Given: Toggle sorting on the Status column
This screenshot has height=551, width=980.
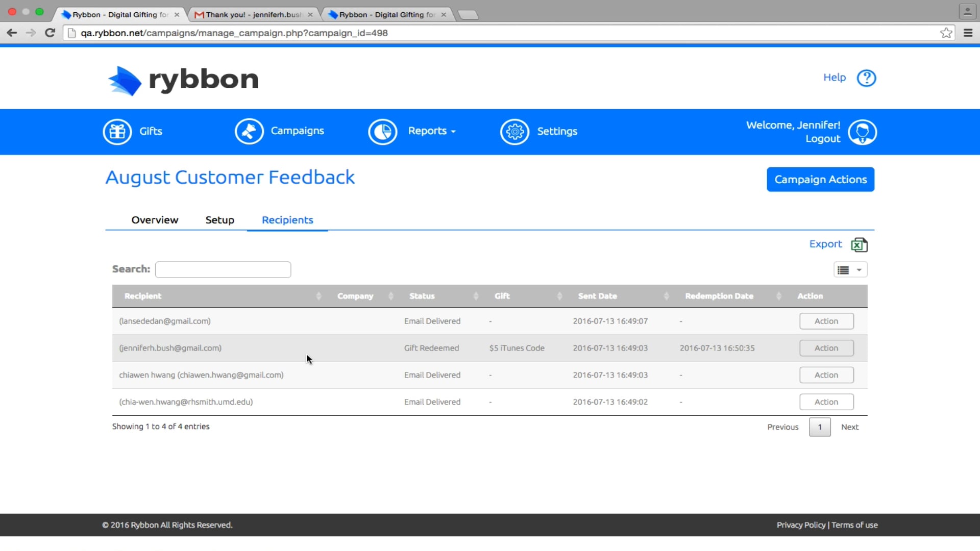Looking at the screenshot, I should (475, 296).
